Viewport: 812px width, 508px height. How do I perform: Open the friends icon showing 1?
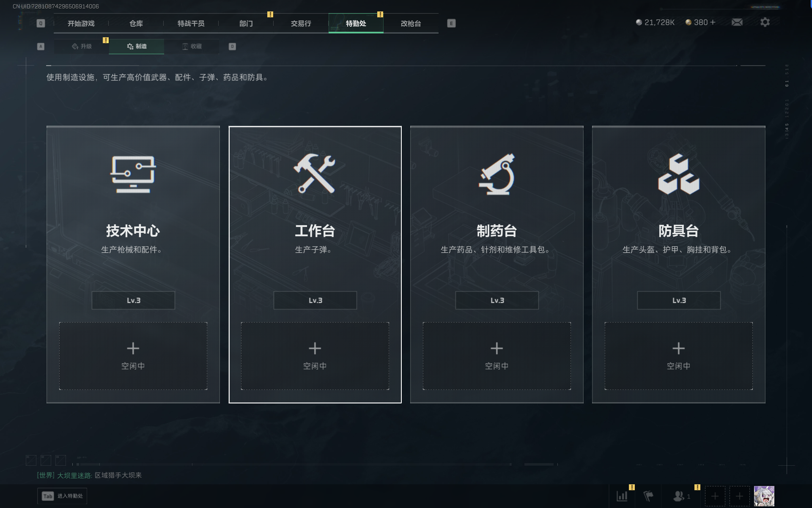click(x=682, y=496)
